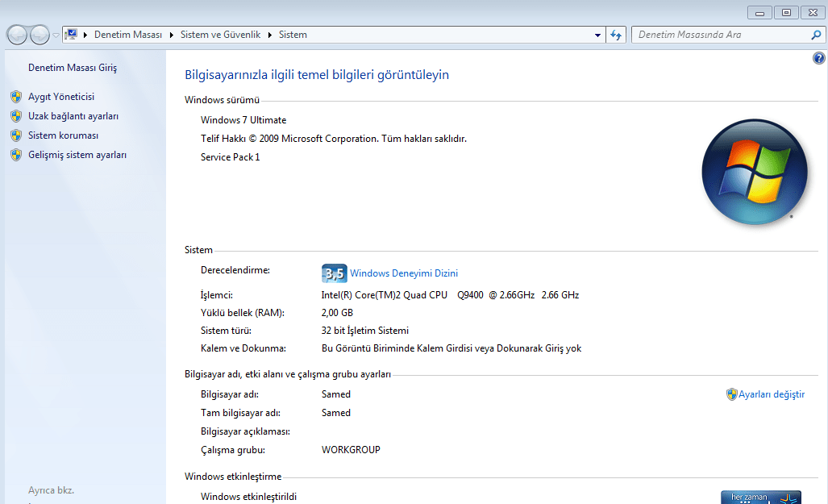Minimize the System window
This screenshot has width=828, height=504.
760,13
